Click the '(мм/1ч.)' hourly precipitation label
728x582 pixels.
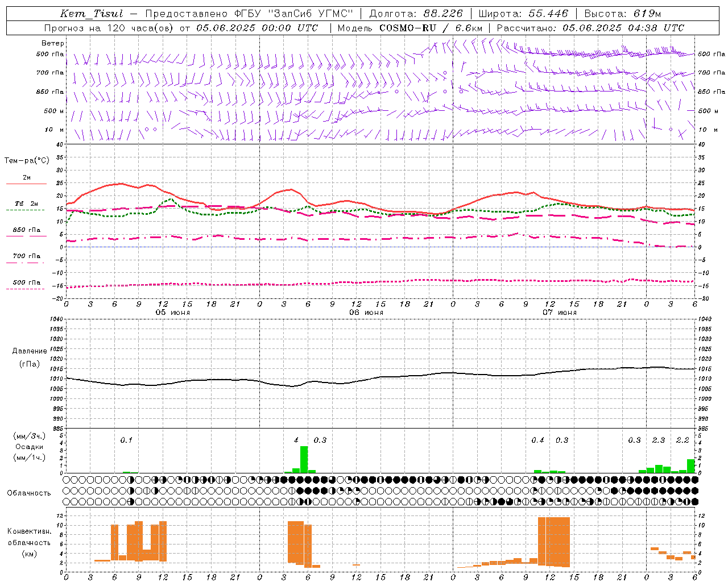tap(30, 458)
